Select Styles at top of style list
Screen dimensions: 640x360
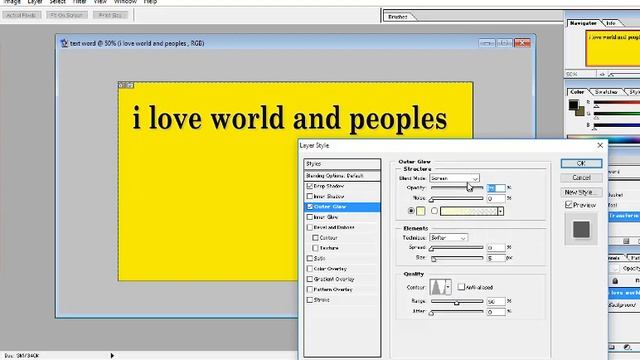(x=342, y=164)
